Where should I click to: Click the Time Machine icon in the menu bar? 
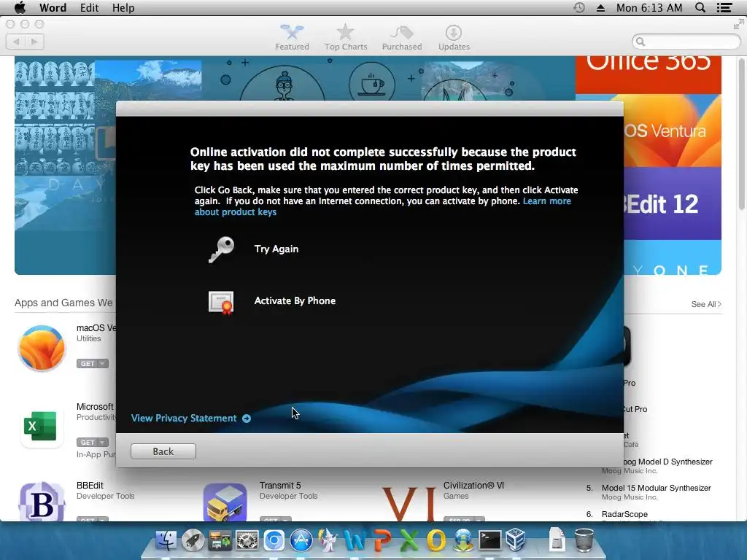[578, 7]
